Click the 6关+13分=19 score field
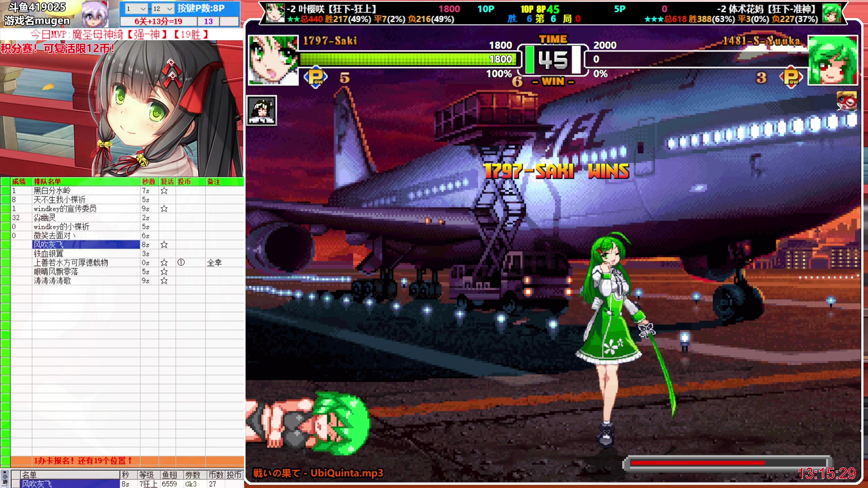 point(158,21)
